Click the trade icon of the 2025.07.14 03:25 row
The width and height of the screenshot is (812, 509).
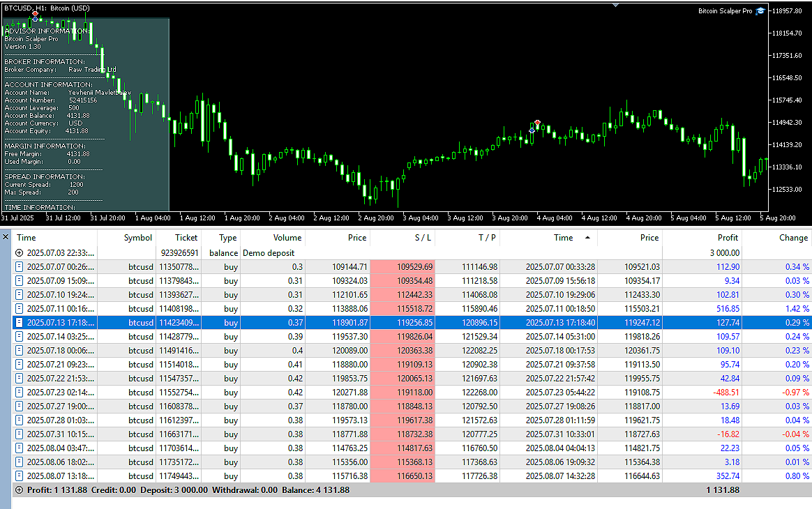pos(19,337)
